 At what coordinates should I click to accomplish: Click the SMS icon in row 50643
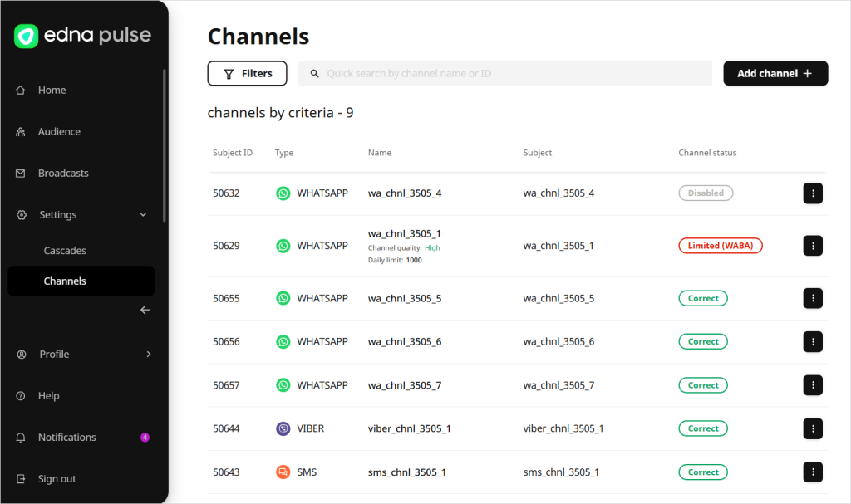click(x=283, y=472)
